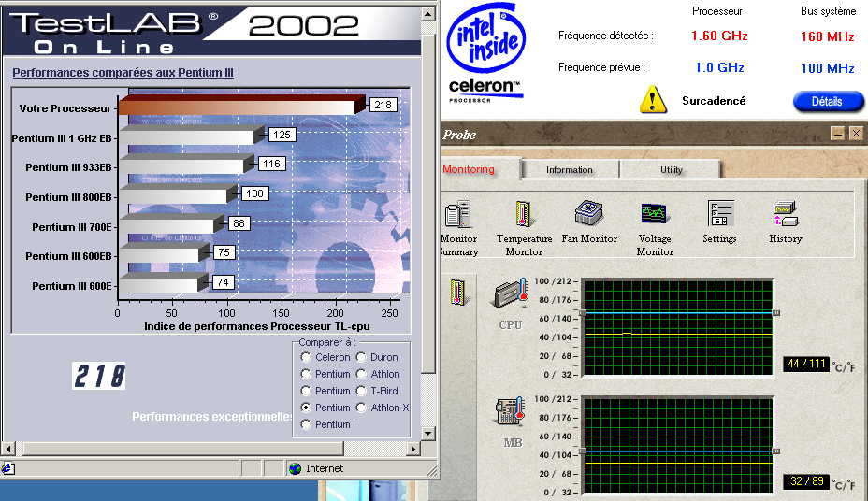Switch to the Monitoring tab
The width and height of the screenshot is (868, 501).
[481, 169]
